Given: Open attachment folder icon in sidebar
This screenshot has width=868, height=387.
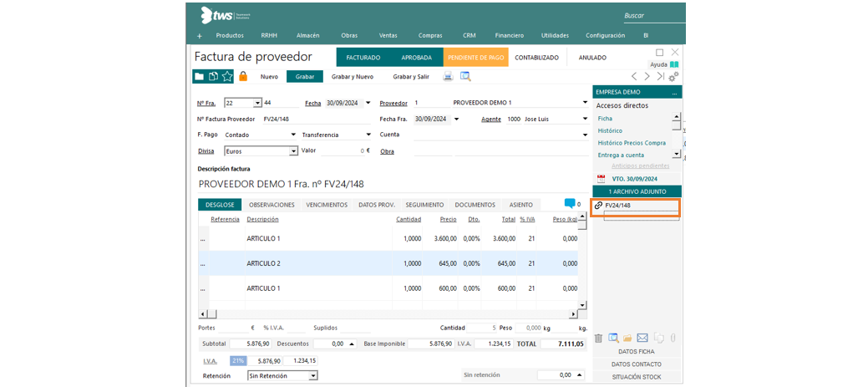Looking at the screenshot, I should 627,338.
